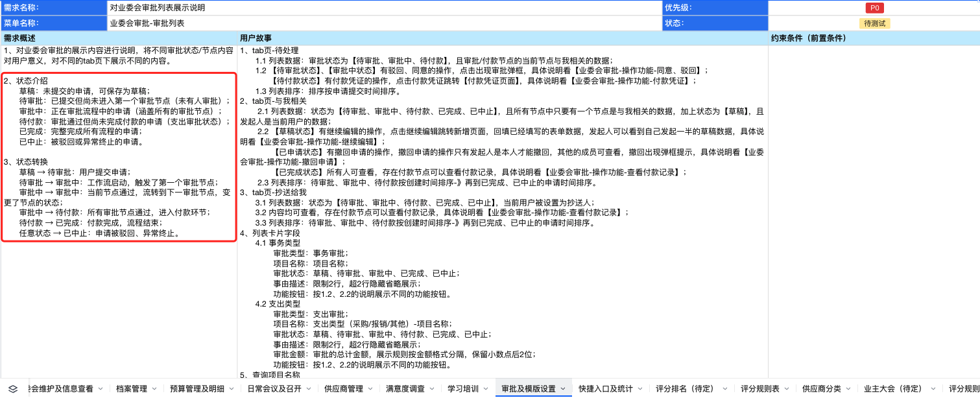980x398 pixels.
Task: Expand the 快捷入口及统计 tab chevron
Action: [639, 388]
